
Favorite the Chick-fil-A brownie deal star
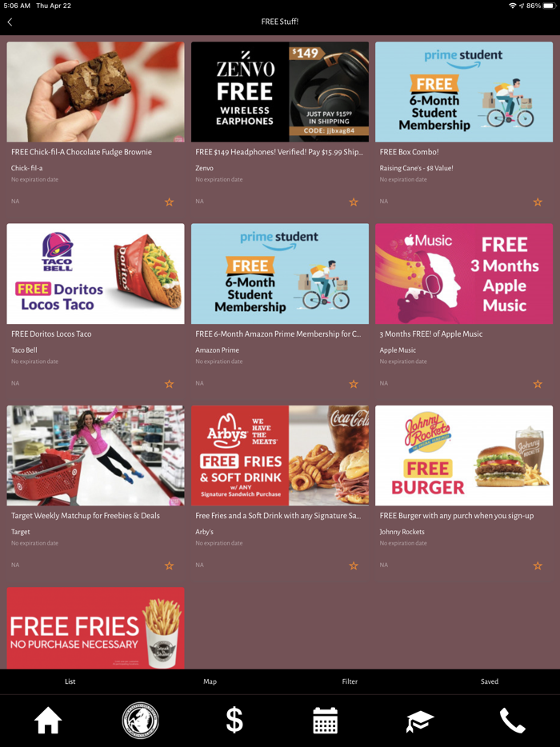[169, 202]
